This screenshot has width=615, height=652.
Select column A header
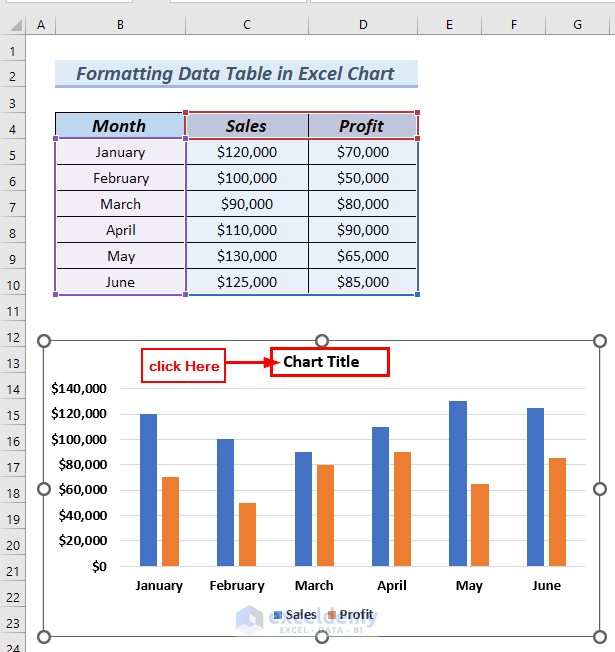point(41,25)
